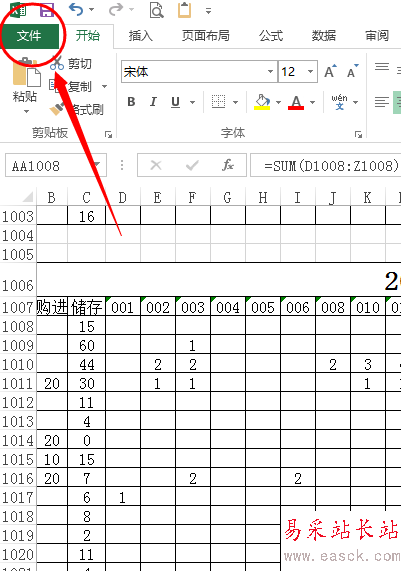
Task: Open the Customize Quick Access Toolbar dropdown
Action: tap(208, 11)
